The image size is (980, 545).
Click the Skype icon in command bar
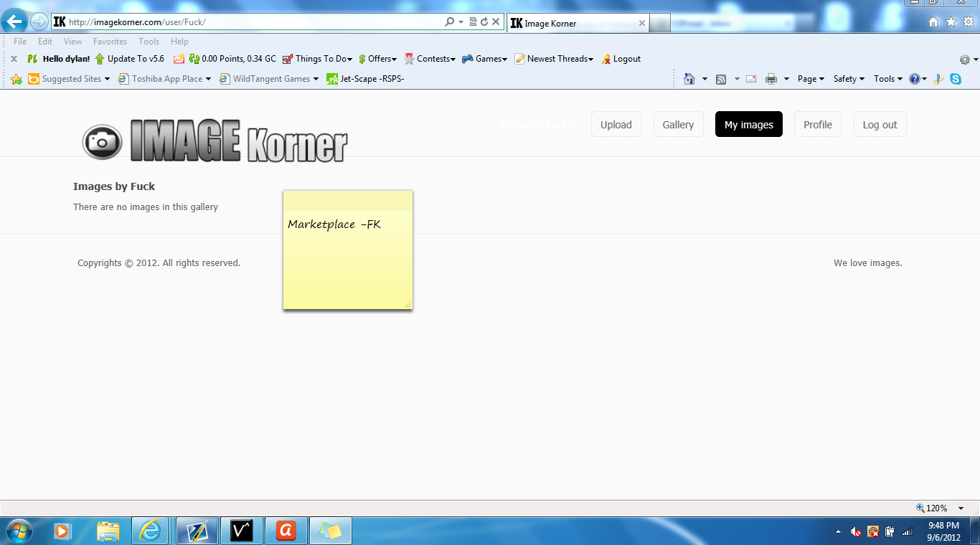(x=956, y=79)
